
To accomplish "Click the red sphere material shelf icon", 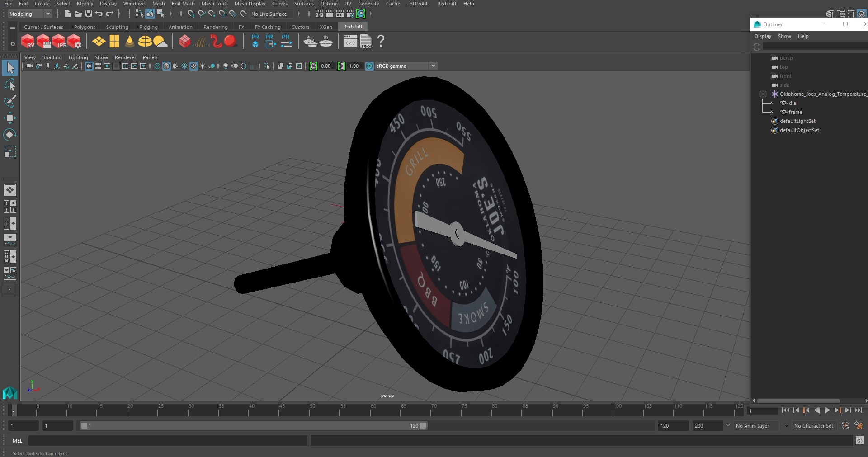I will tap(230, 41).
